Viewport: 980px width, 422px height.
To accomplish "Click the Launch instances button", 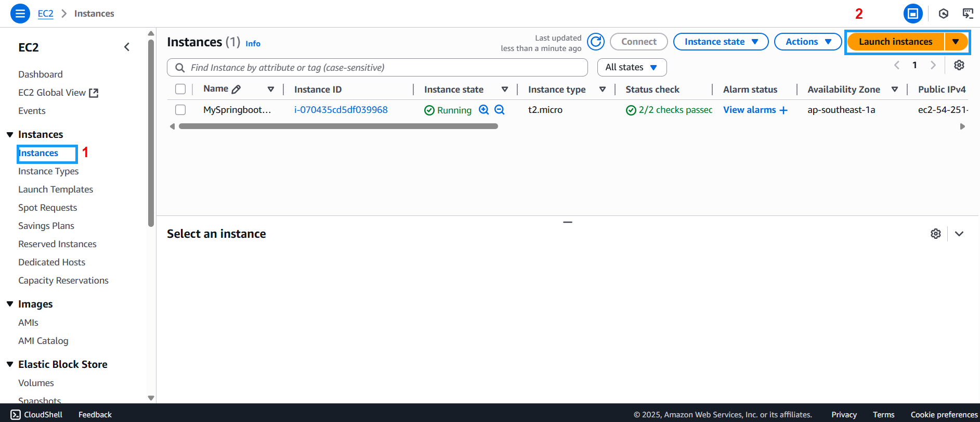I will [x=896, y=42].
